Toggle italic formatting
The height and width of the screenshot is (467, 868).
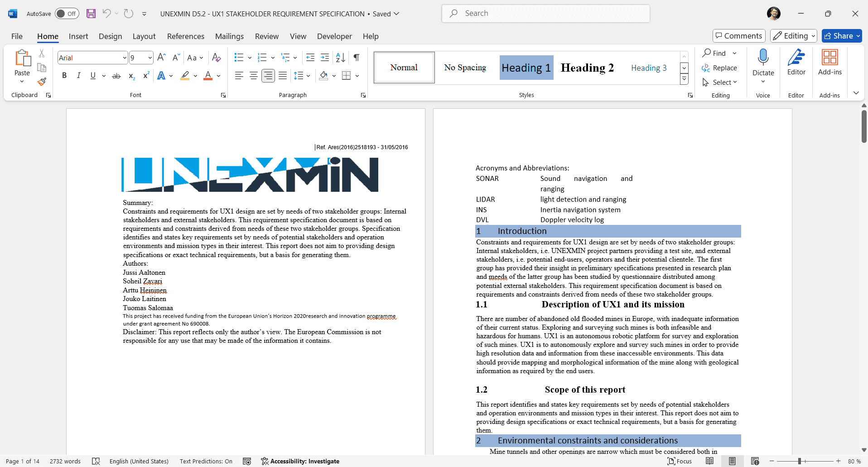coord(78,76)
